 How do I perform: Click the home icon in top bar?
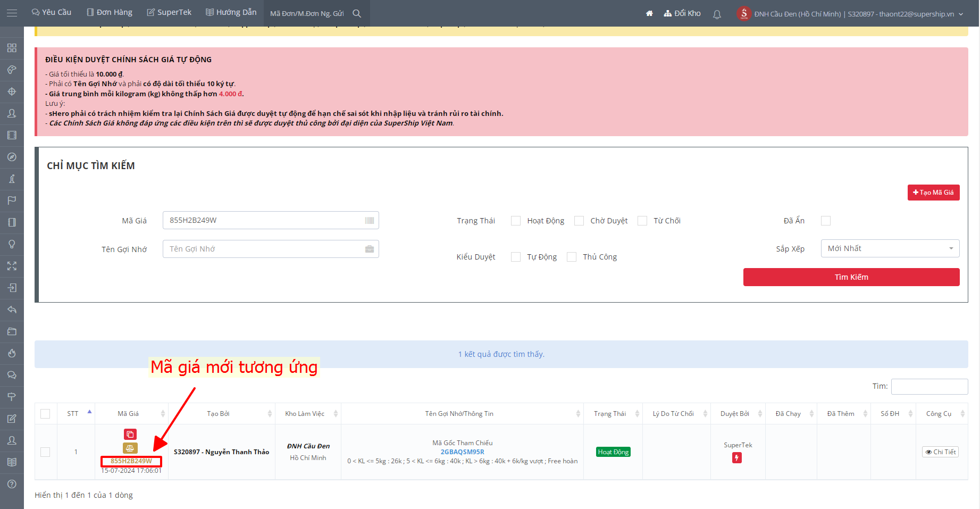(649, 13)
